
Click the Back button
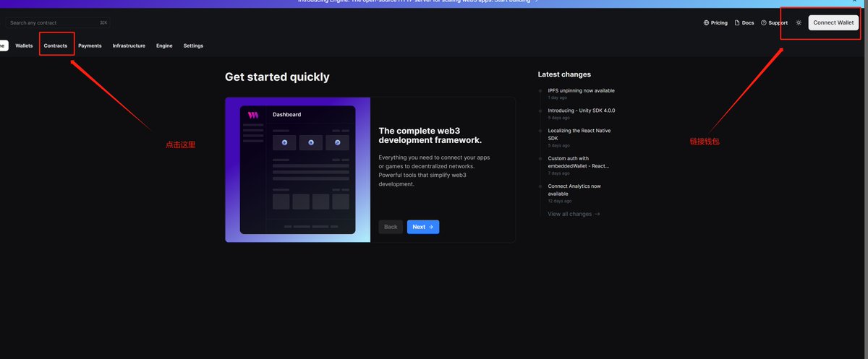[391, 227]
